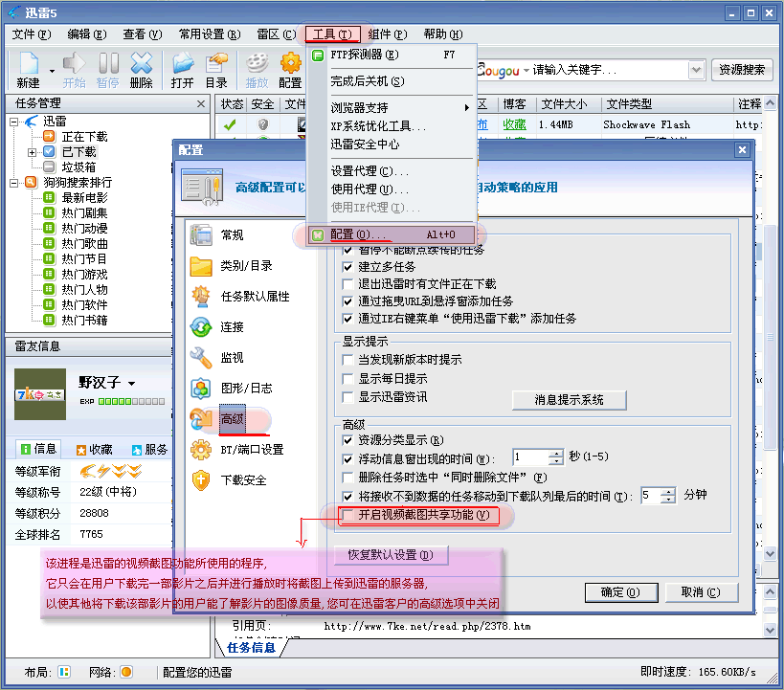784x690 pixels.
Task: Click the 开始 (Start) toolbar icon
Action: point(74,70)
